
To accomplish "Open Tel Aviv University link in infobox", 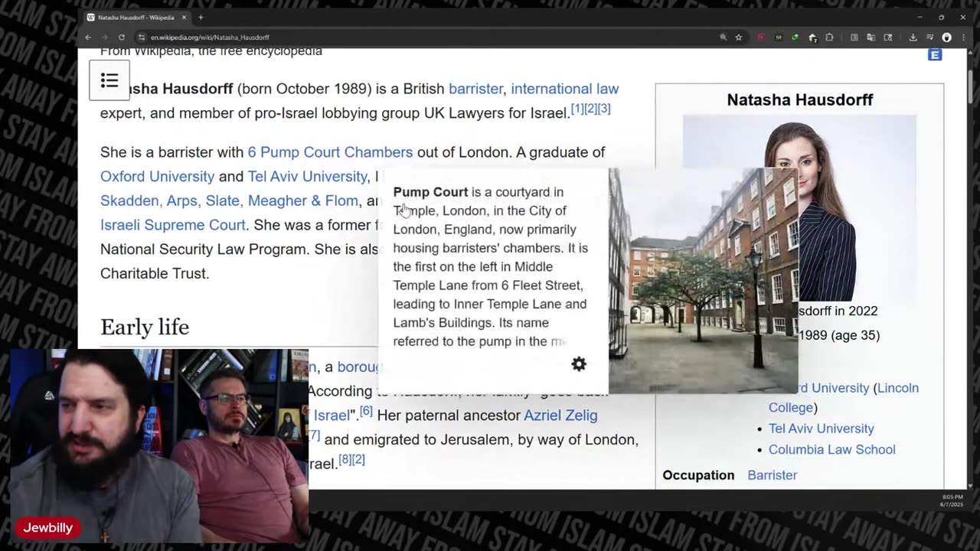I will [821, 429].
